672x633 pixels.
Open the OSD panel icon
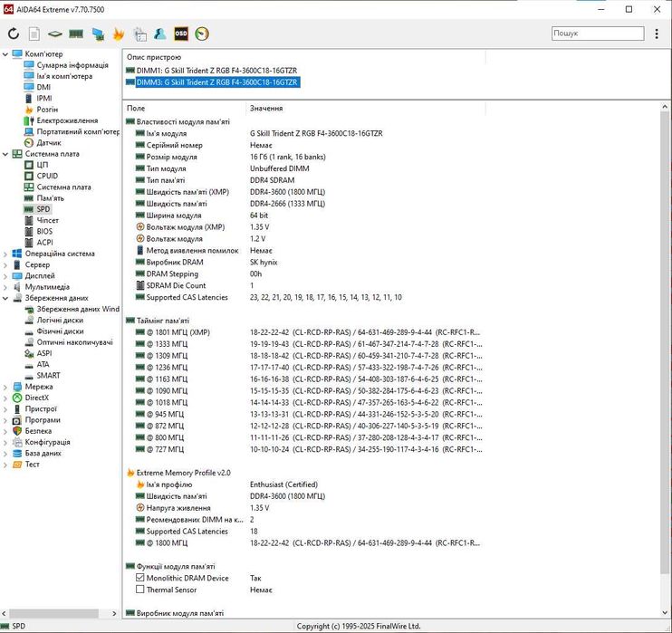181,34
